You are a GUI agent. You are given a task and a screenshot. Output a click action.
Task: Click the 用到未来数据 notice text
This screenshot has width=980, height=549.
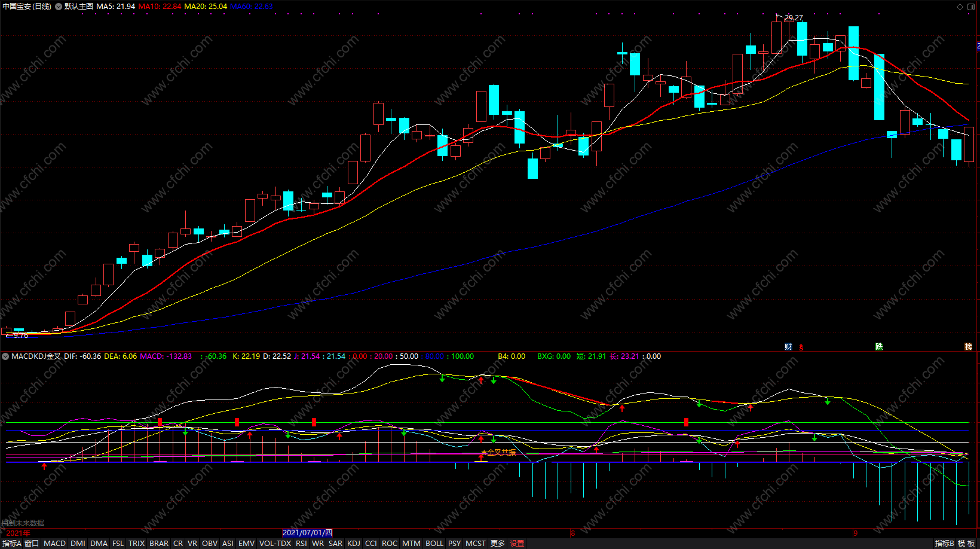[x=23, y=523]
